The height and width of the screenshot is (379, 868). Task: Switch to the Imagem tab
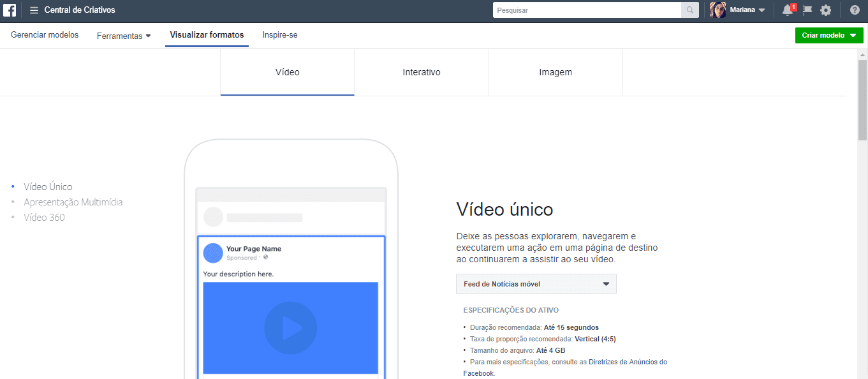point(555,72)
